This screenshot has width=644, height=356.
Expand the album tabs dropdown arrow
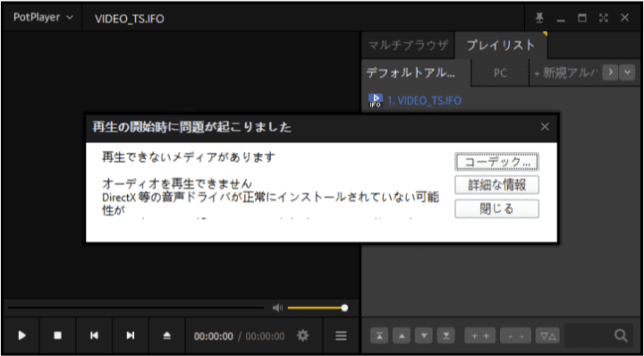coord(627,72)
